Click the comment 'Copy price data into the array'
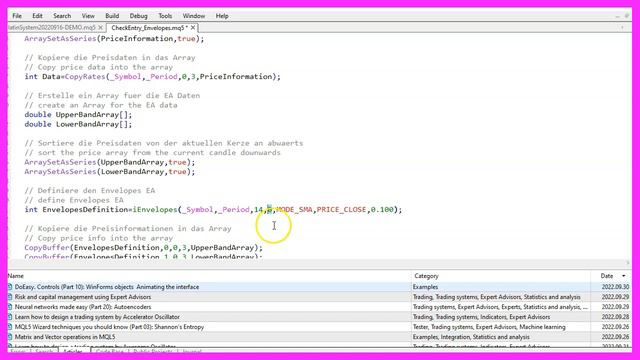The width and height of the screenshot is (640, 360). click(x=99, y=67)
